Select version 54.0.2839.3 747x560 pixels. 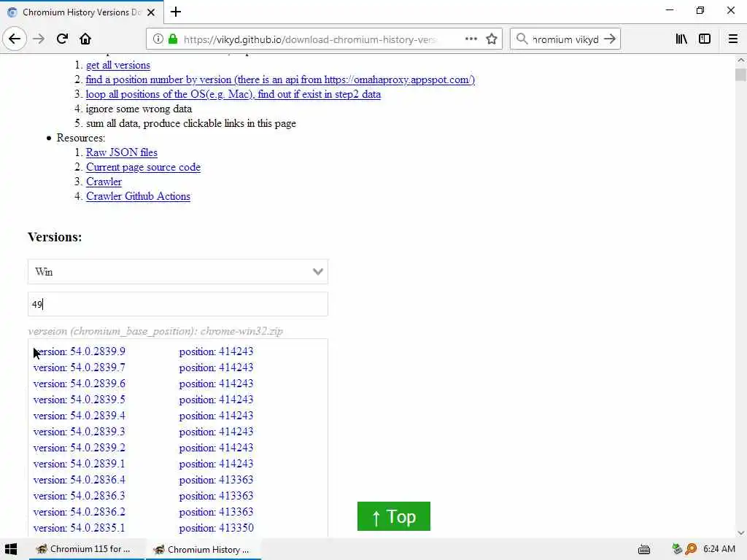pyautogui.click(x=80, y=432)
